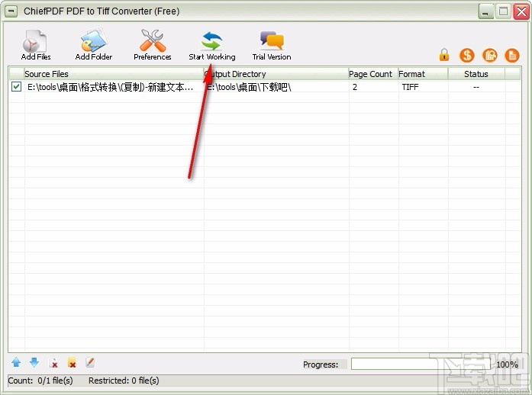532x395 pixels.
Task: Select source path E:\tools\桌面\格式转换 row
Action: tap(110, 87)
